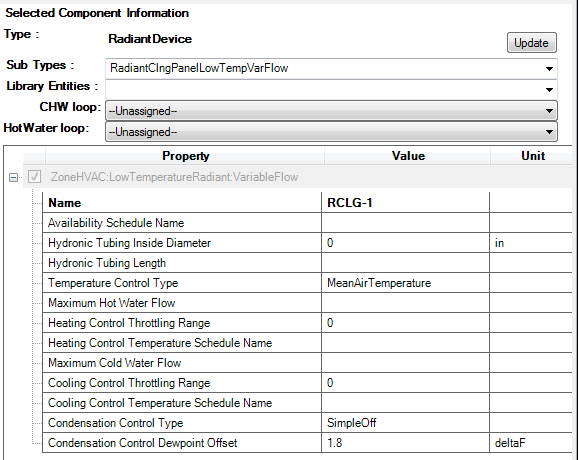Open the Library Entities dropdown arrow
Viewport: 579px width, 460px height.
click(x=549, y=89)
